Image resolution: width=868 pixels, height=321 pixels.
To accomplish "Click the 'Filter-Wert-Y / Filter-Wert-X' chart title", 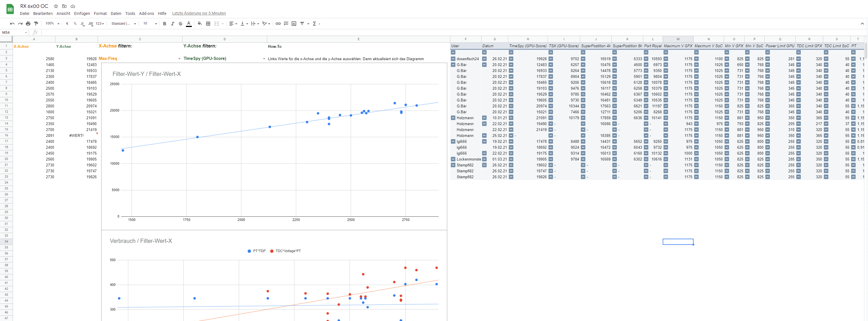I will coord(147,74).
